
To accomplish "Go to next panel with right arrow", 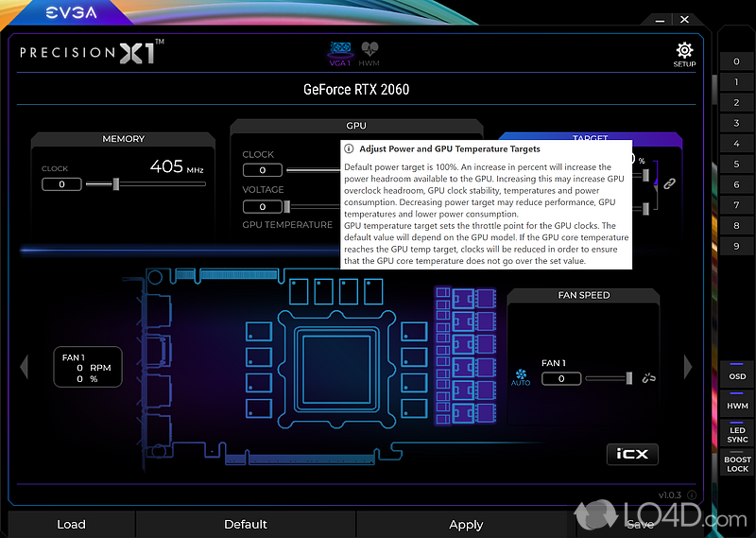I will tap(688, 367).
